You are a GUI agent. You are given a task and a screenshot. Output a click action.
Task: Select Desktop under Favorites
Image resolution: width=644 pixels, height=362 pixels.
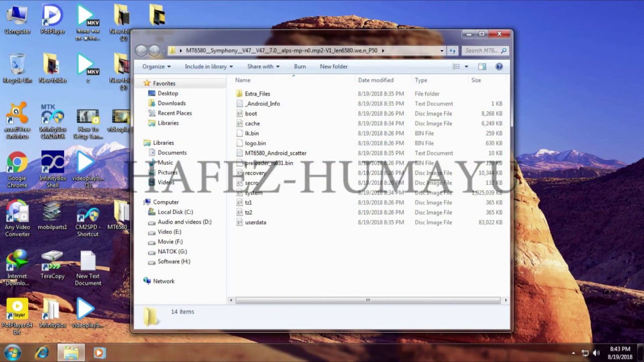[x=168, y=94]
